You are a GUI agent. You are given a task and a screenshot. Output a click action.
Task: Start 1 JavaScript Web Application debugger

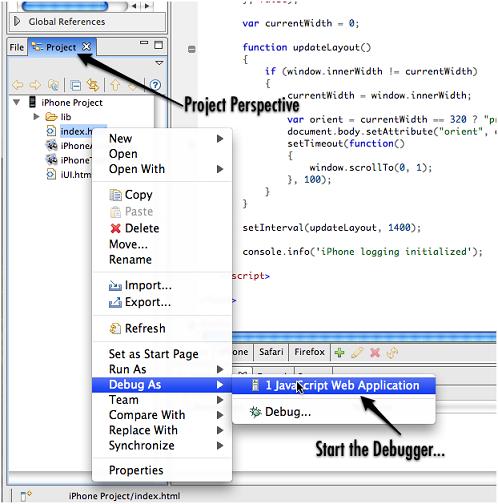pyautogui.click(x=334, y=385)
